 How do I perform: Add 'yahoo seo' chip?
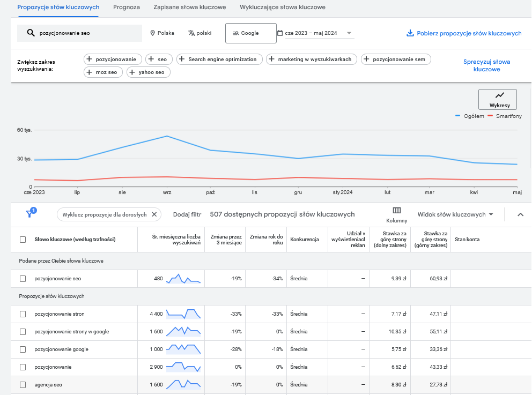click(x=148, y=72)
